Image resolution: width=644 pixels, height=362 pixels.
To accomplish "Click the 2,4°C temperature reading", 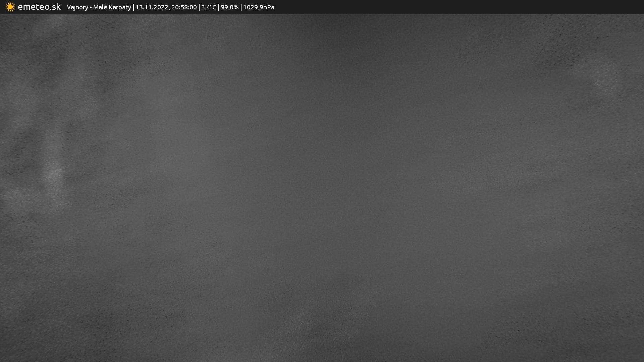I will pyautogui.click(x=209, y=7).
